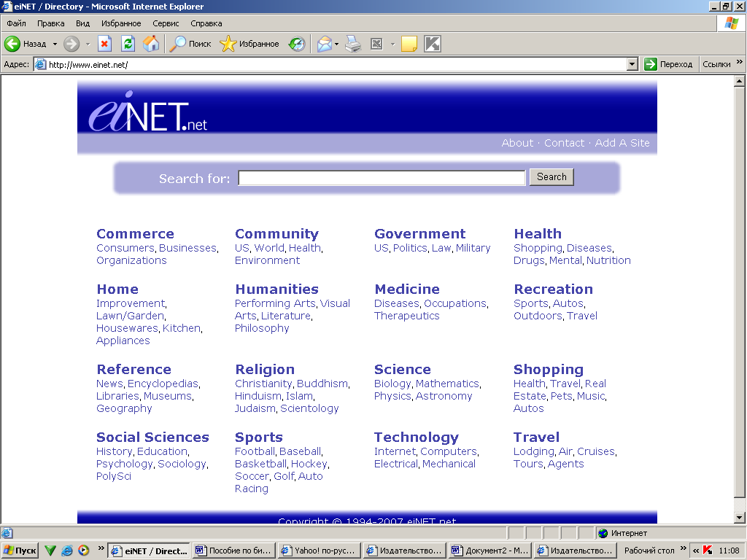
Task: Open the Сервис menu
Action: (166, 23)
